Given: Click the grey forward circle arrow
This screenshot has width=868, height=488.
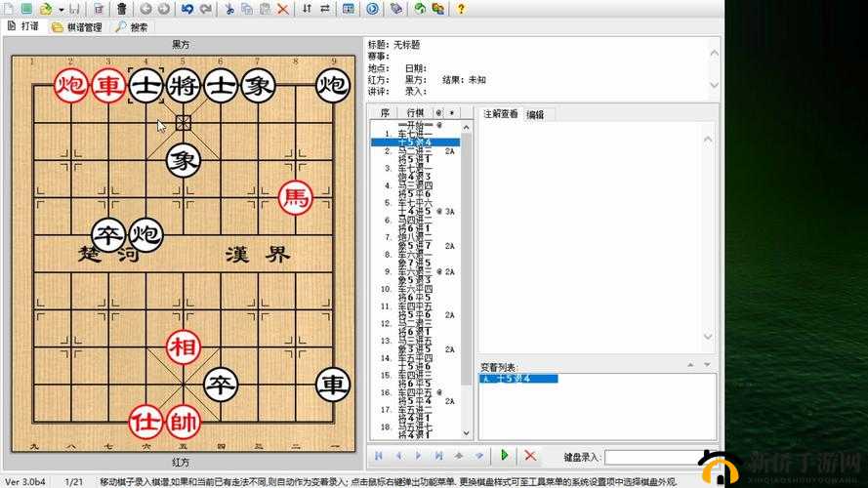Looking at the screenshot, I should tap(164, 9).
